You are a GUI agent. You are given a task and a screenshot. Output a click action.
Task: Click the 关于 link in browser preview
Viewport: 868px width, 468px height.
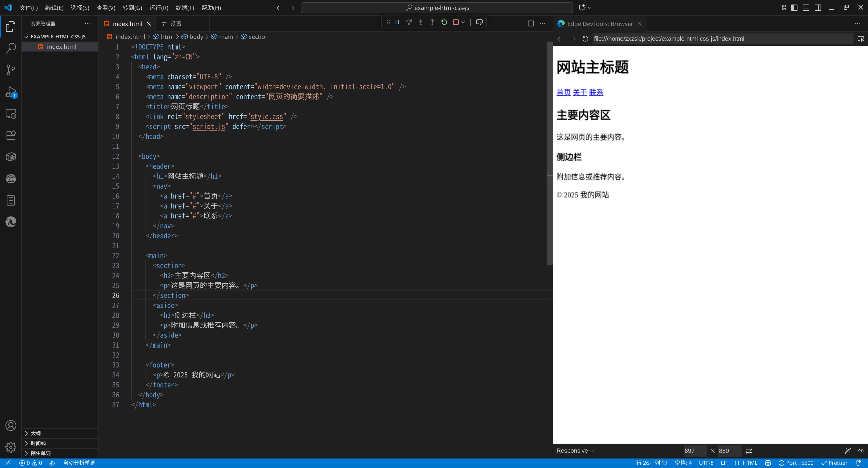(580, 92)
